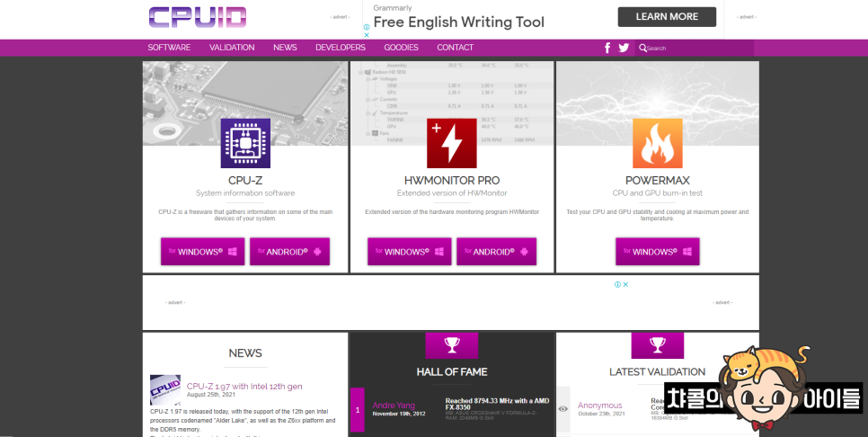868x437 pixels.
Task: Click the Free English Writing Tool ad text
Action: pos(459,22)
